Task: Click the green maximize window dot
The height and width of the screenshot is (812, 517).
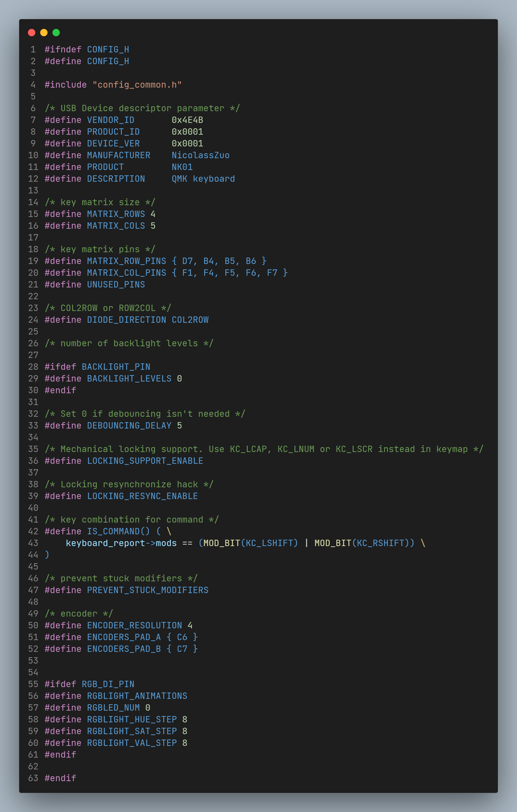Action: click(56, 32)
